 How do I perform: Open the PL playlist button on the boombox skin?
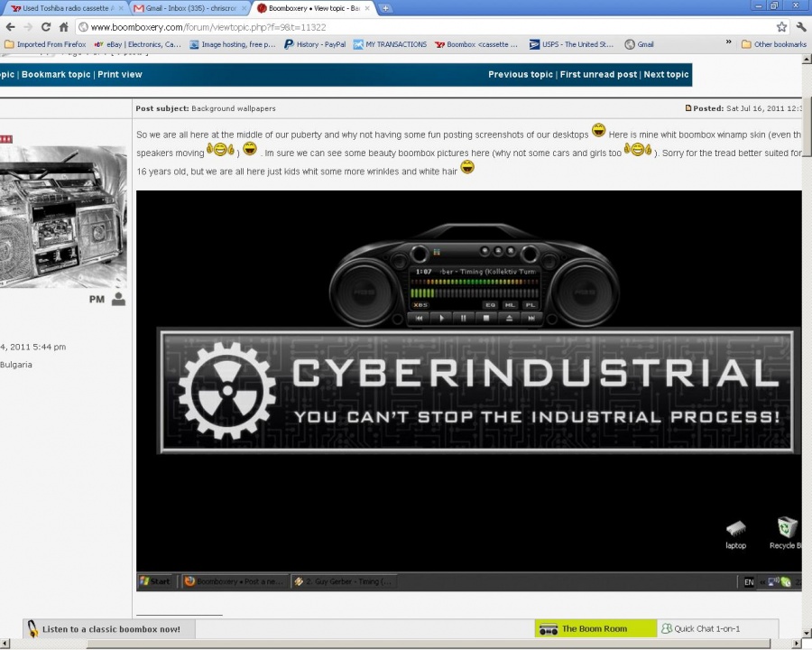pos(531,305)
